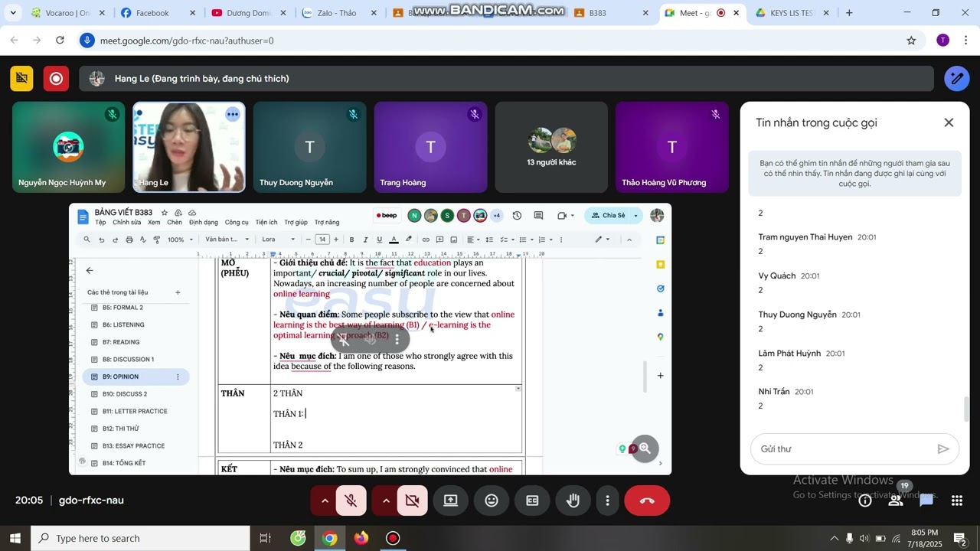The height and width of the screenshot is (551, 980).
Task: Star the BẢNG VIẾT B383 document
Action: point(164,212)
